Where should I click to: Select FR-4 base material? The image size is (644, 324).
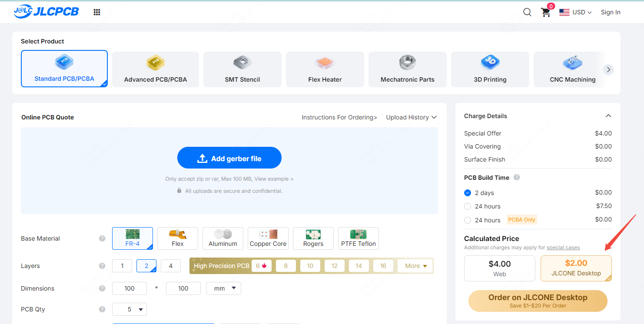coord(133,238)
